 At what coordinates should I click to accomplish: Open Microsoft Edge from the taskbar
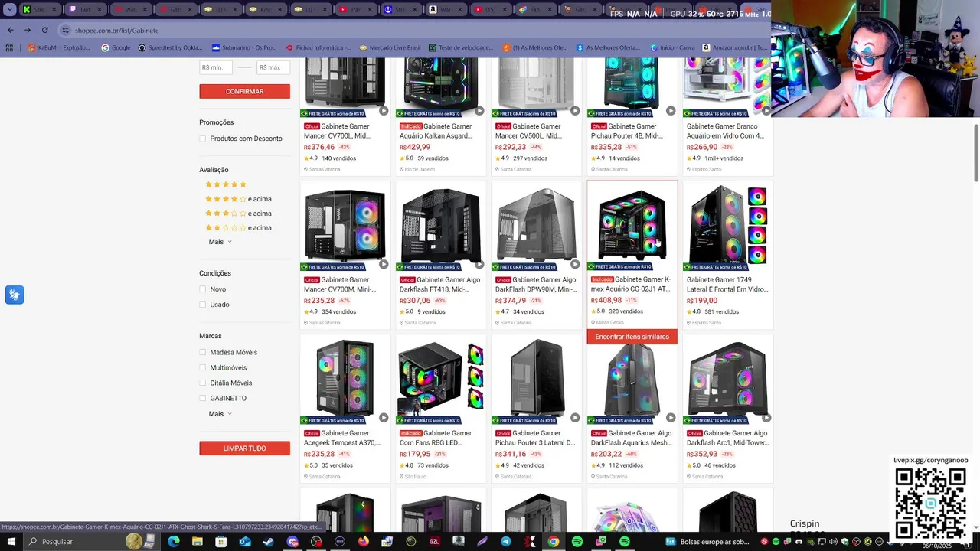pos(173,541)
